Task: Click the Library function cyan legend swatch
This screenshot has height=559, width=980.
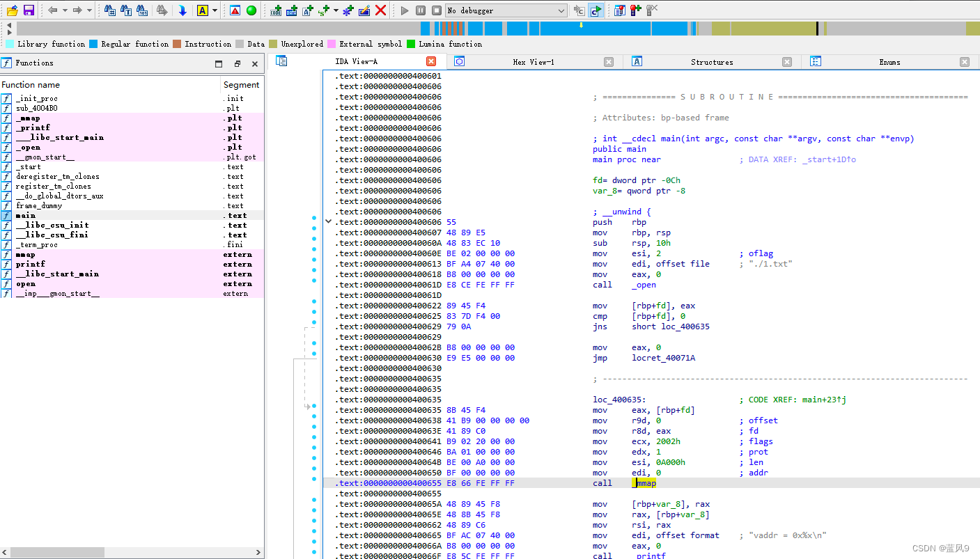Action: tap(9, 44)
